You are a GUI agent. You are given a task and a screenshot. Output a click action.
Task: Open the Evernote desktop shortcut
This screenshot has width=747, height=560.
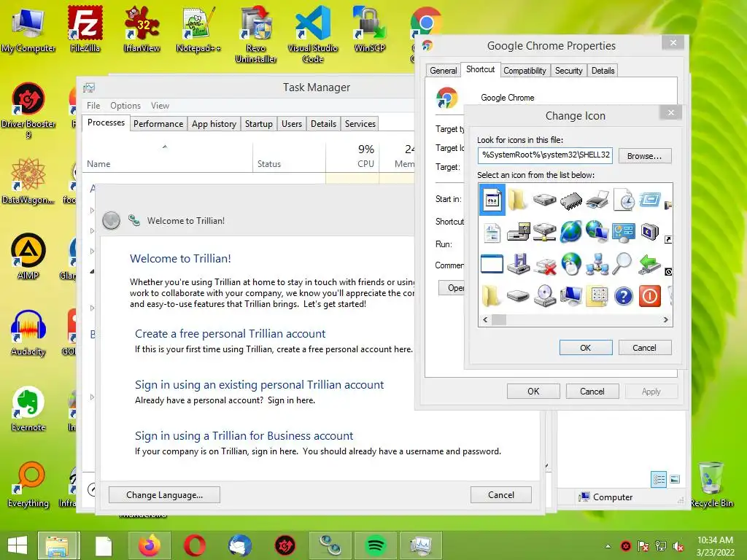28,409
